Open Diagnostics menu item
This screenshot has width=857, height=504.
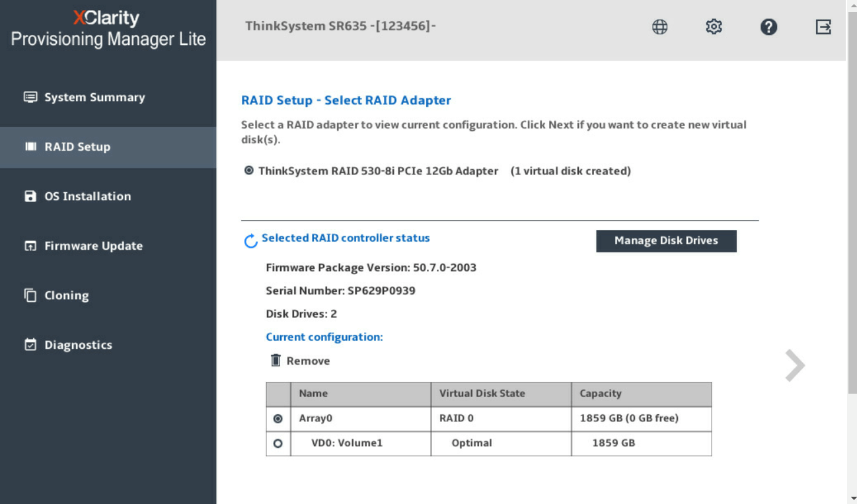(108, 345)
